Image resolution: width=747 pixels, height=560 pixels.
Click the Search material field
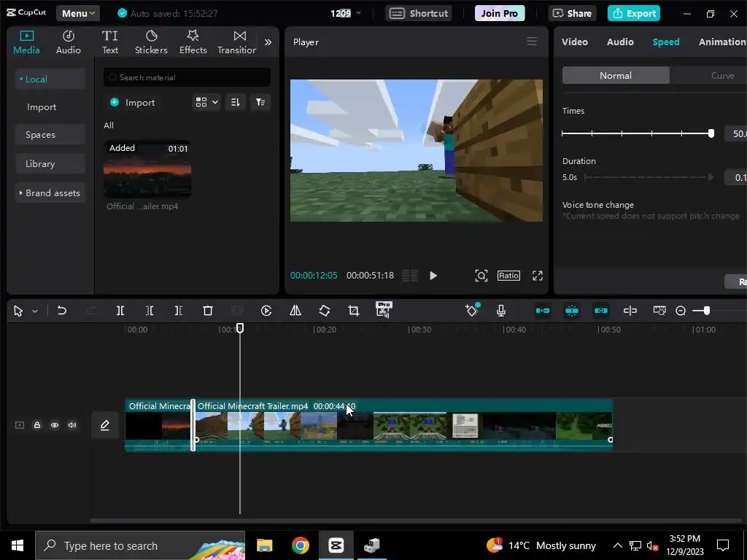pyautogui.click(x=187, y=77)
